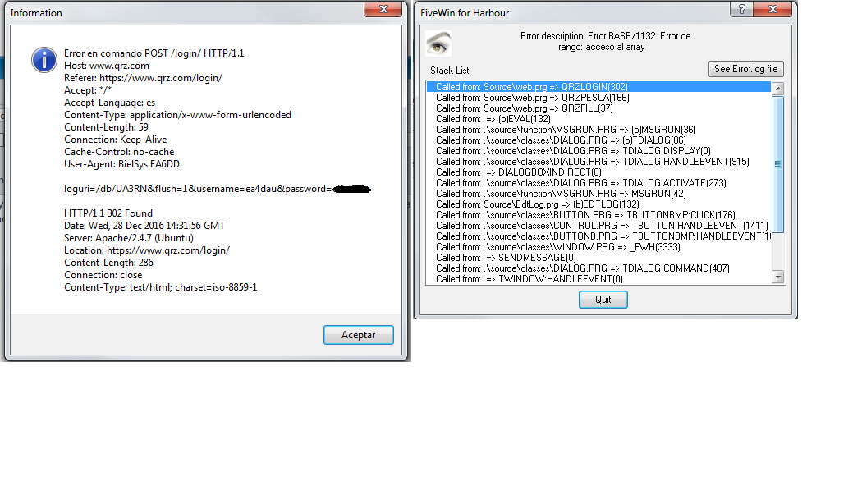Click the stack list scrollbar thumb
848x504 pixels.
point(777,164)
